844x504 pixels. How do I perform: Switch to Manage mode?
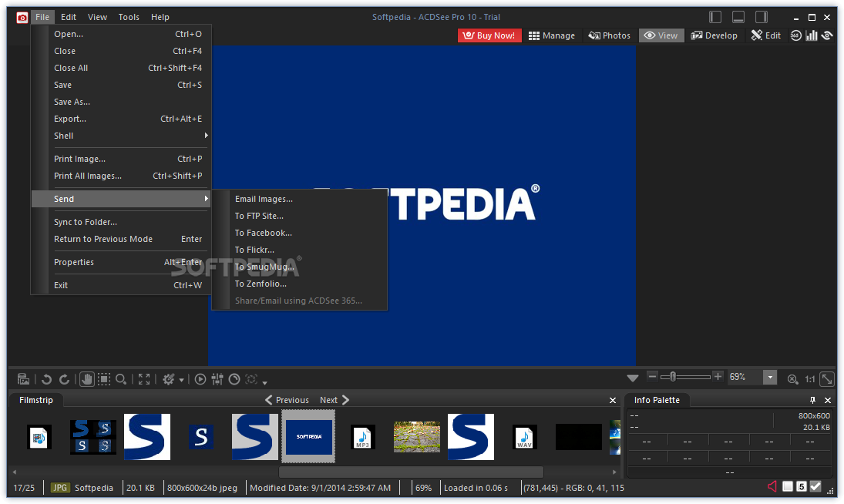point(552,35)
